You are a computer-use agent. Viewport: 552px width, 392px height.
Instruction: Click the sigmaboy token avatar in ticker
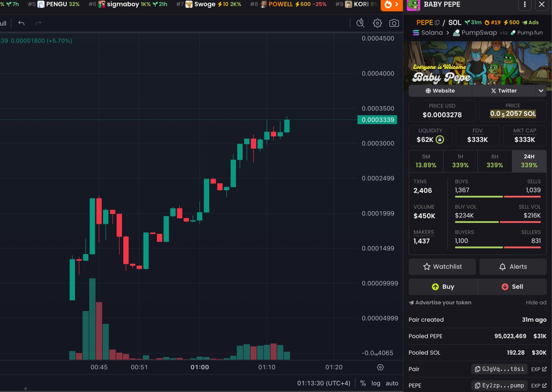(x=102, y=4)
